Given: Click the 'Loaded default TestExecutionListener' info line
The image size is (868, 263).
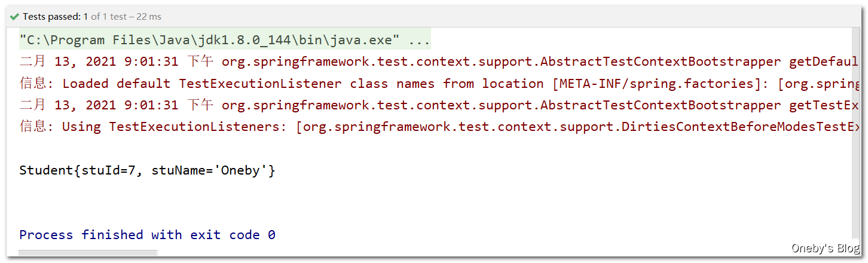Looking at the screenshot, I should 439,84.
